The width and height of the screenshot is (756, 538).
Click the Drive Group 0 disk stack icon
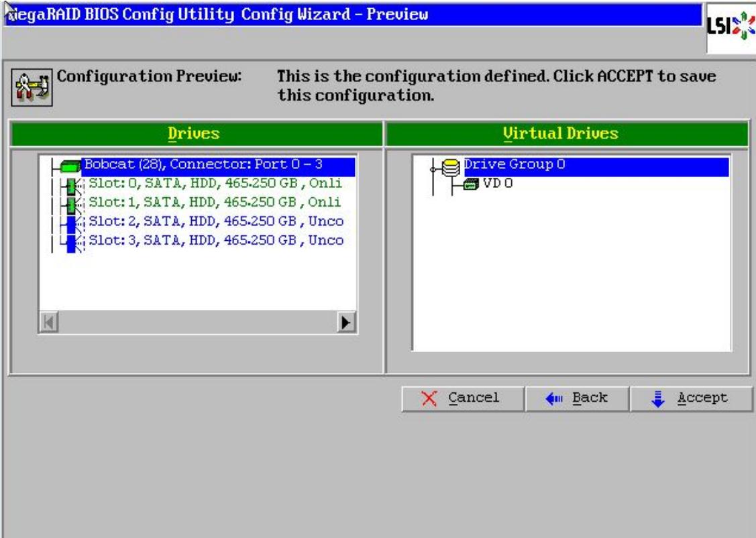(x=450, y=168)
